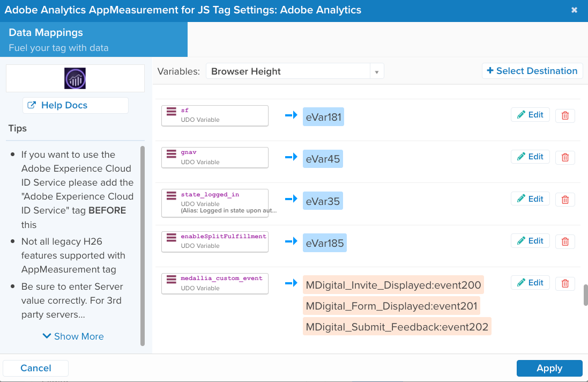The image size is (588, 382).
Task: Open the Variables dropdown arrow
Action: tap(376, 71)
